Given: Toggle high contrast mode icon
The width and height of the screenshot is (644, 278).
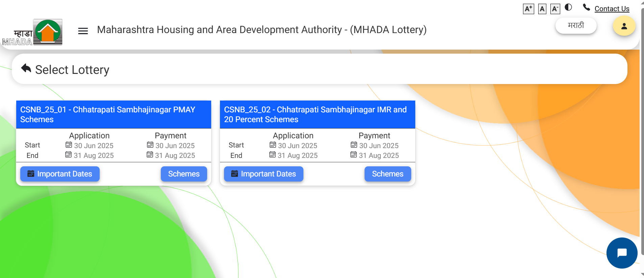Looking at the screenshot, I should (x=568, y=7).
